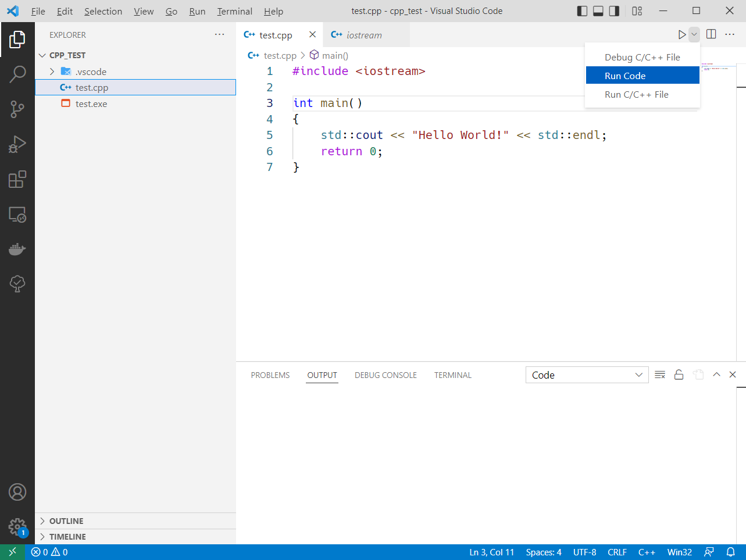Choose Debug C/C++ File from dropdown
Image resolution: width=746 pixels, height=560 pixels.
coord(643,57)
